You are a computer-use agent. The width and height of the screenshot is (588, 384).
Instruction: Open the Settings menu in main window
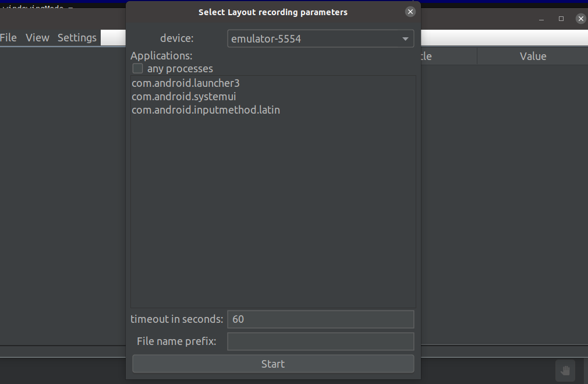click(77, 37)
